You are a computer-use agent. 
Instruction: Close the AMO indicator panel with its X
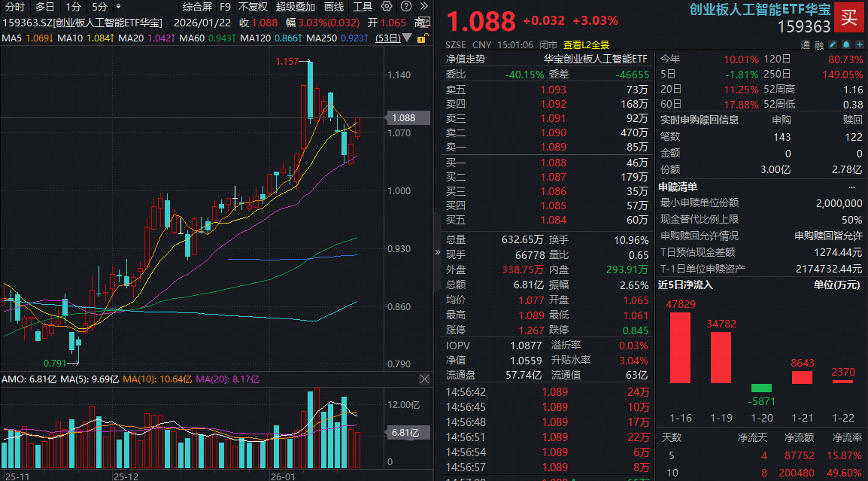(424, 379)
